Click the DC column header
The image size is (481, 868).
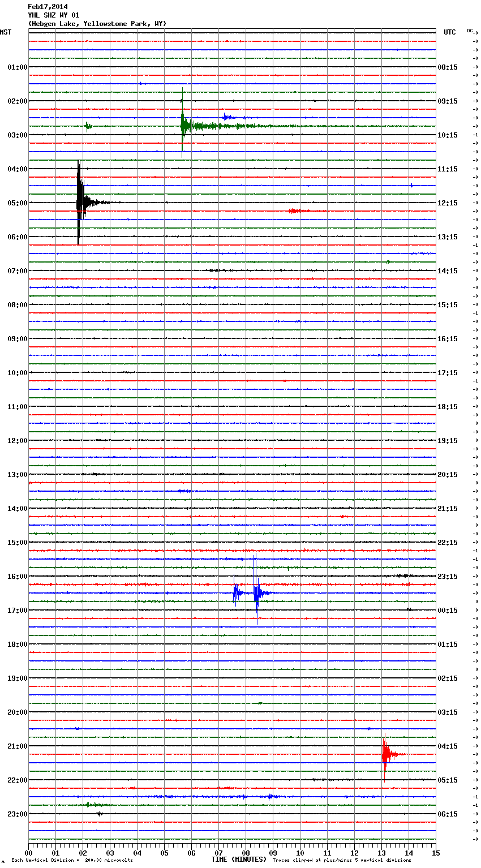click(470, 31)
